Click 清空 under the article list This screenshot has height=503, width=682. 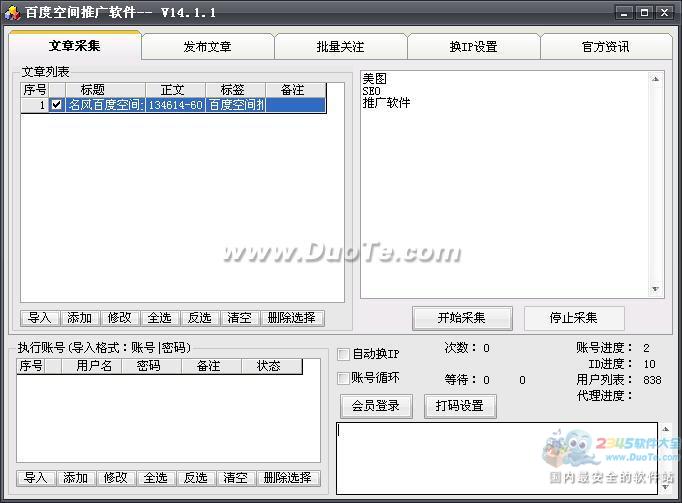point(240,318)
